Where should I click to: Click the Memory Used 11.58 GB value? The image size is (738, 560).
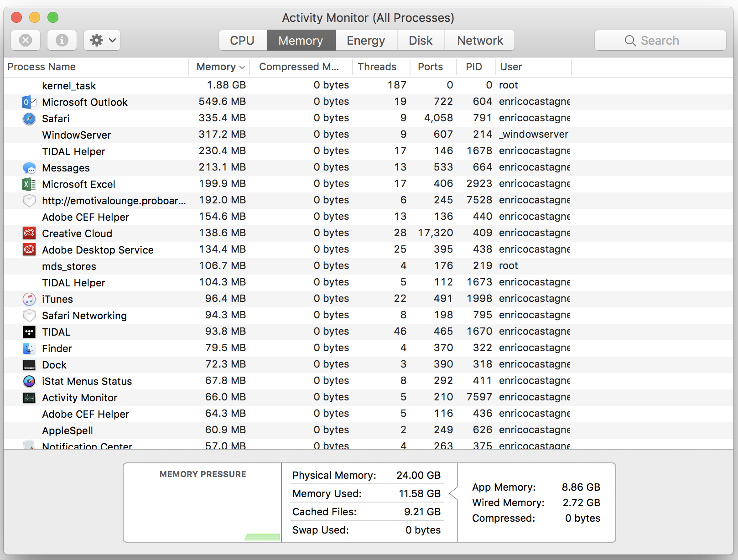click(x=420, y=493)
